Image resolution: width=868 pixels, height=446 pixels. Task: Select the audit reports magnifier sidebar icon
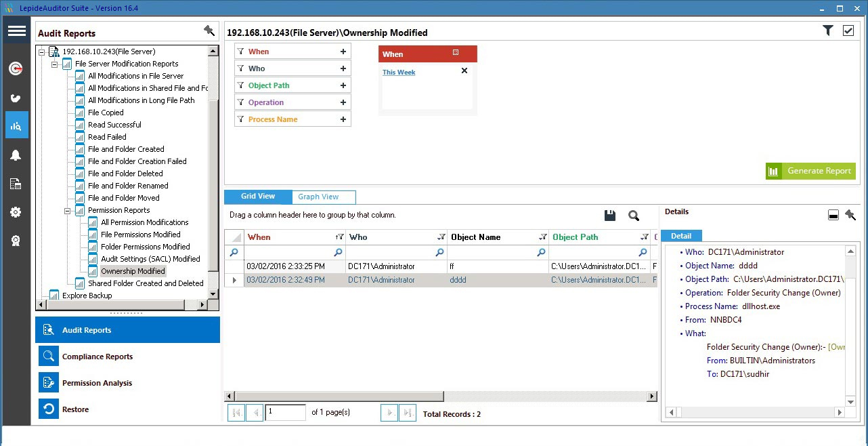point(16,126)
